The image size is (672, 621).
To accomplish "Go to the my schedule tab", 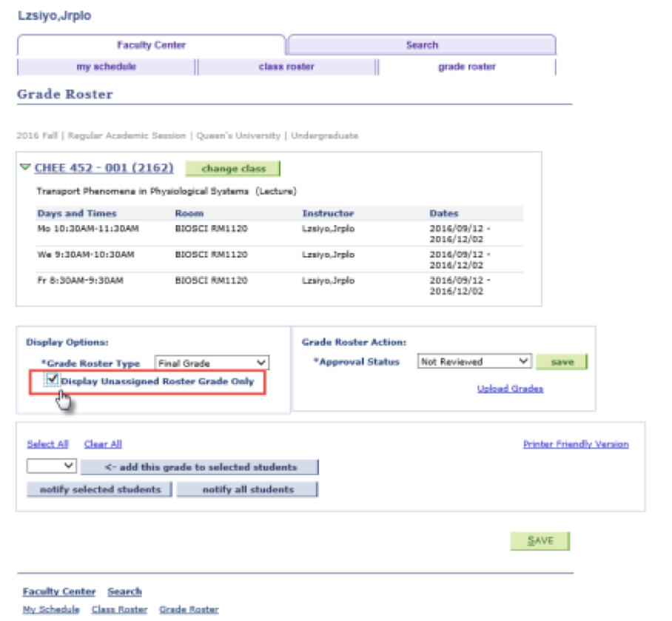I will coord(106,67).
